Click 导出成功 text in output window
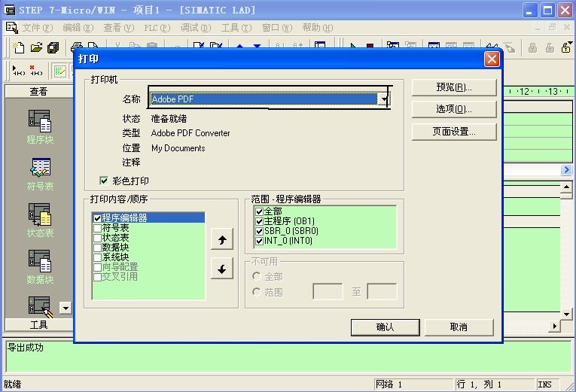Viewport: 576px width, 392px height. click(x=26, y=347)
